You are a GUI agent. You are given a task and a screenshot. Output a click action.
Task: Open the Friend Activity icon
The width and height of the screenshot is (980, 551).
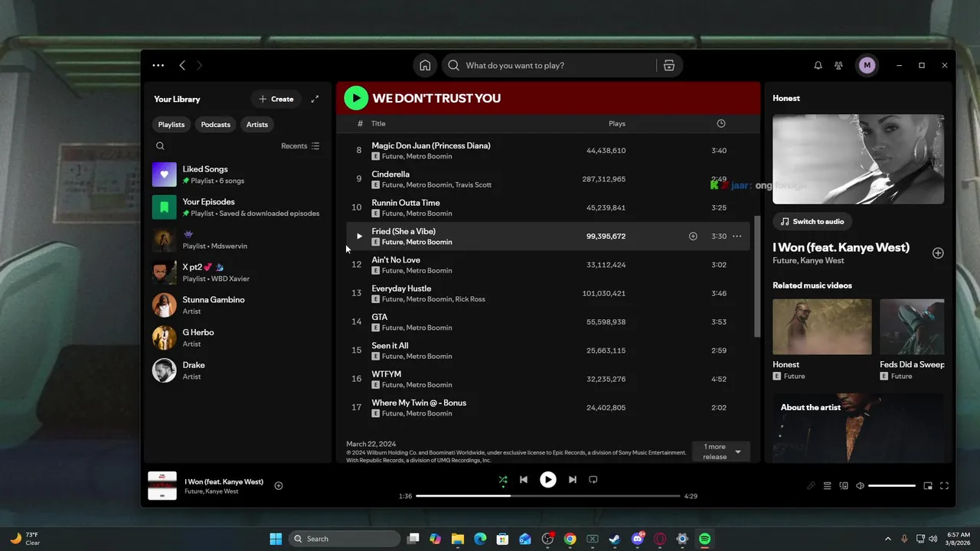click(x=838, y=66)
